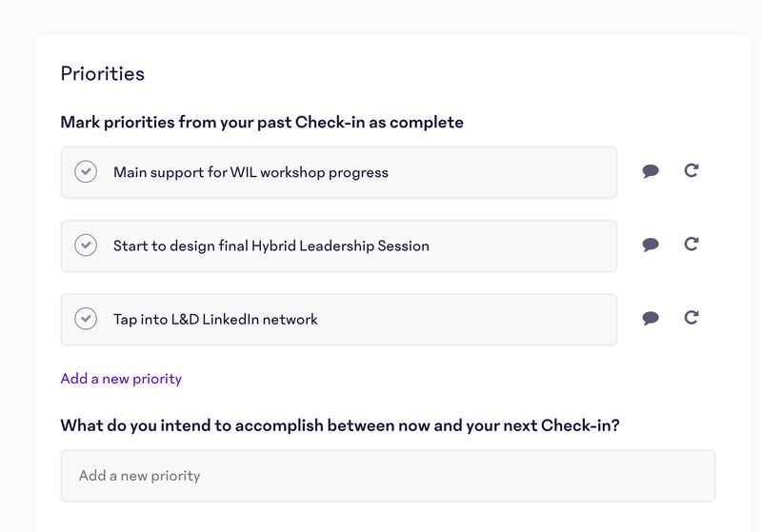Select the Tap into L&D LinkedIn network text
Image resolution: width=762 pixels, height=532 pixels.
[215, 319]
